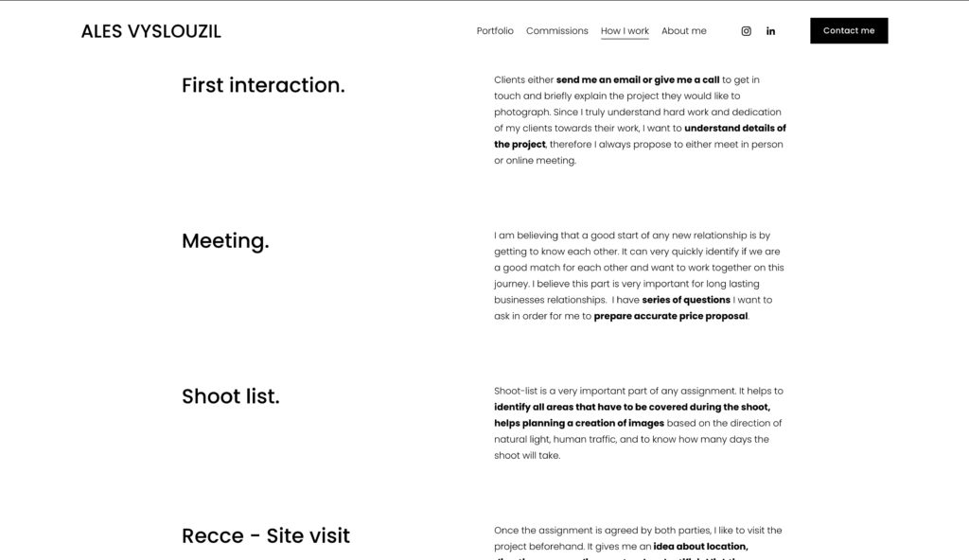Open the Instagram profile icon
The width and height of the screenshot is (969, 560).
tap(746, 31)
